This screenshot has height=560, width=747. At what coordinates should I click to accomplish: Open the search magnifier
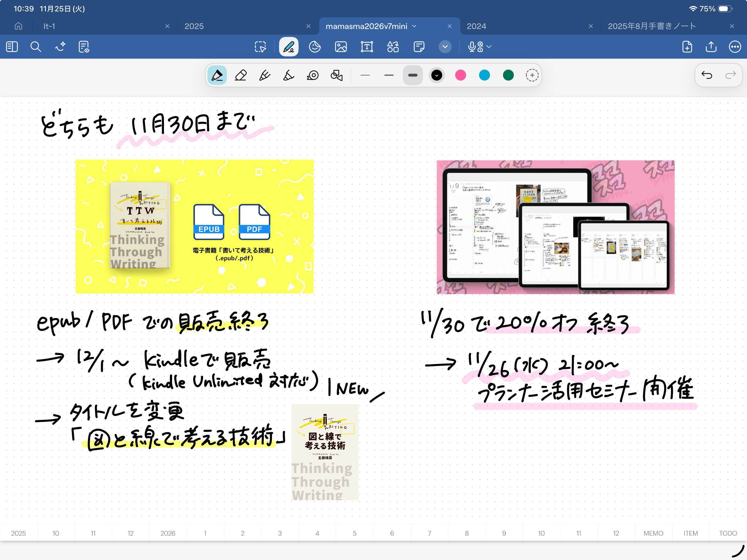tap(36, 47)
